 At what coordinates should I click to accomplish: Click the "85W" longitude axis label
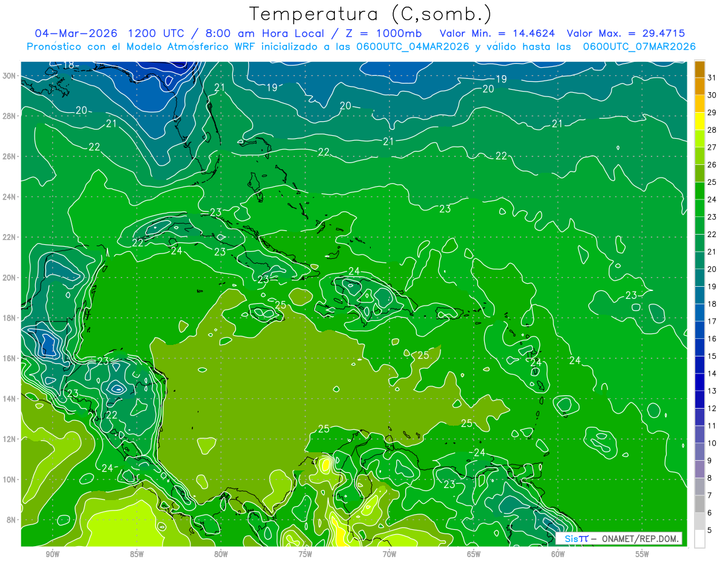pyautogui.click(x=136, y=554)
